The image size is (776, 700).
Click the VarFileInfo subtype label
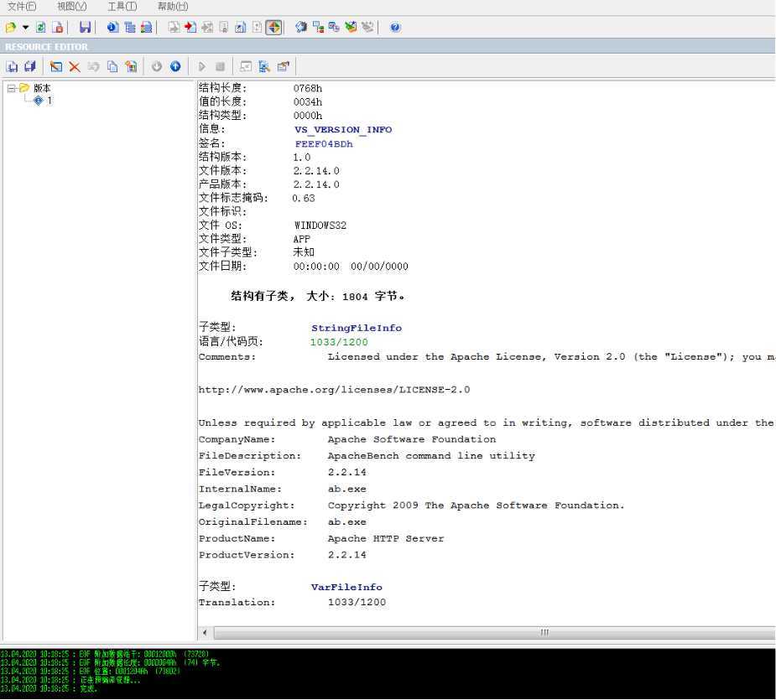(x=346, y=587)
